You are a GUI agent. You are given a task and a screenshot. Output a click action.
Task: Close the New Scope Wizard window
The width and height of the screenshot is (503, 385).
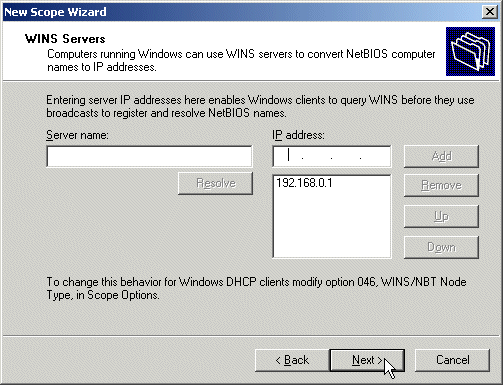pos(490,12)
